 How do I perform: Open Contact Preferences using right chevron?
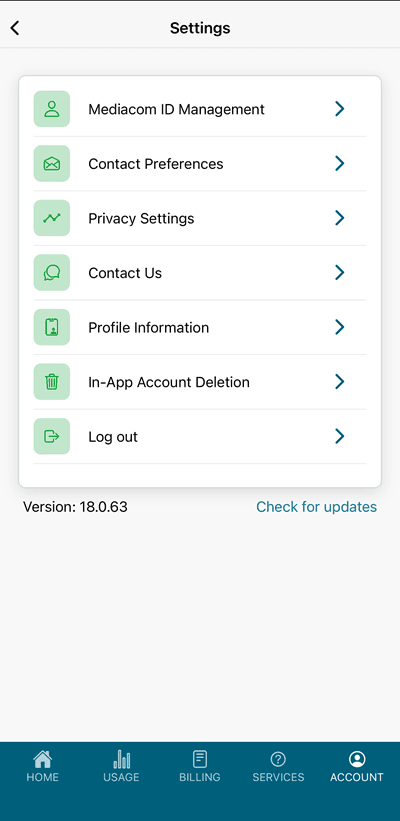pos(340,163)
